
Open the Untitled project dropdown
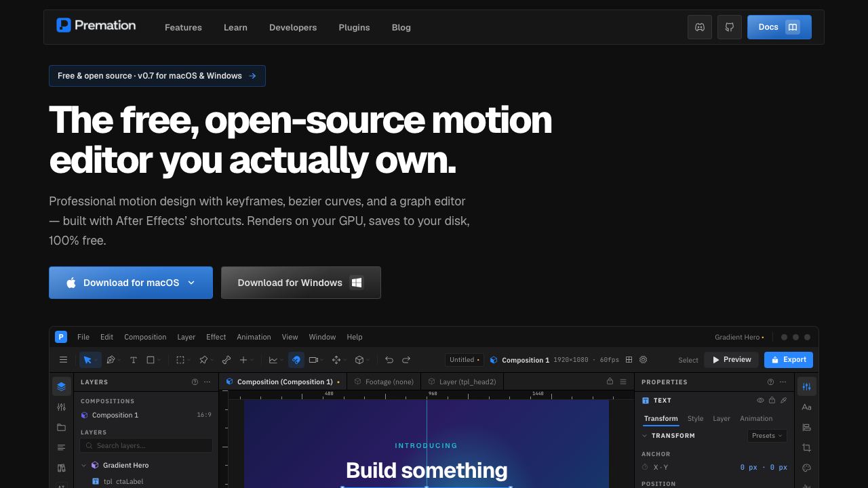point(465,360)
